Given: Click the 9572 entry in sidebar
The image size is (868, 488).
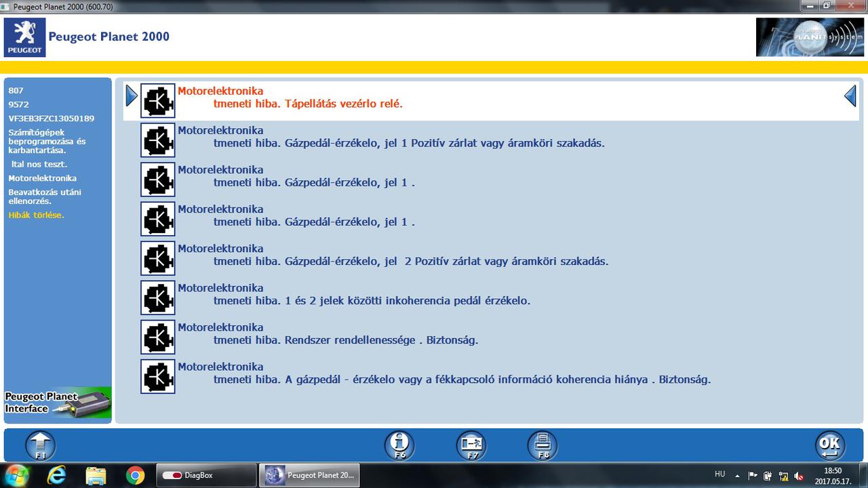Looking at the screenshot, I should [18, 104].
